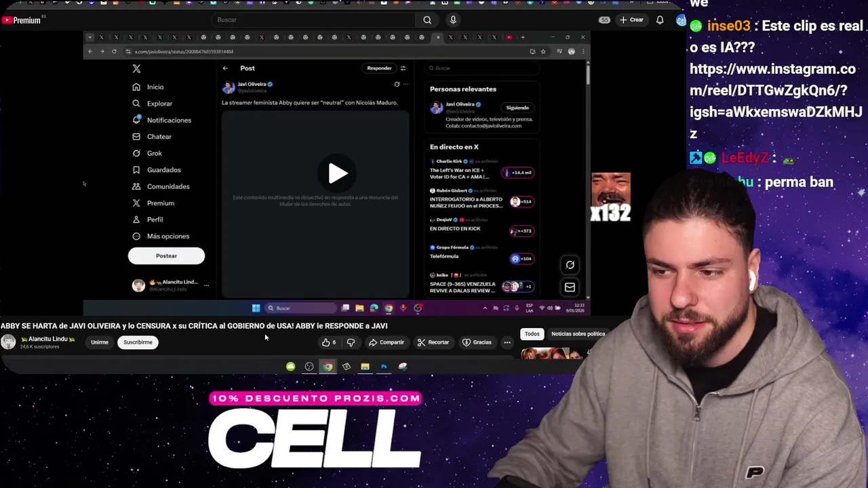Show hidden tray icons chevron
The width and height of the screenshot is (868, 488).
484,308
